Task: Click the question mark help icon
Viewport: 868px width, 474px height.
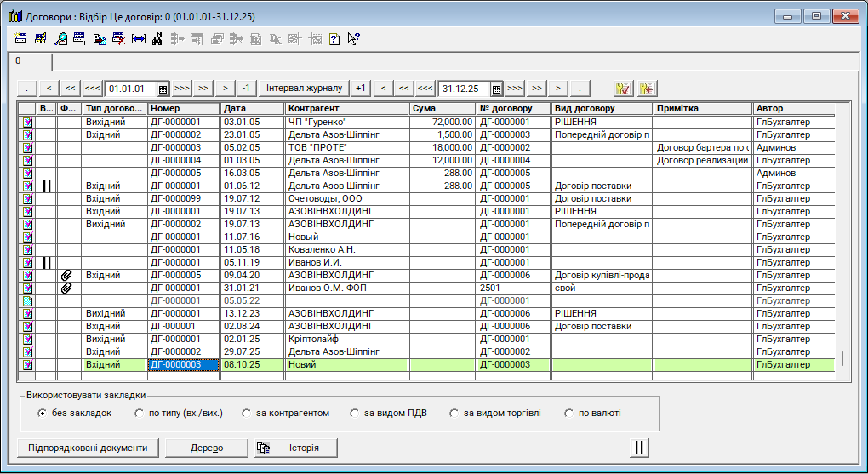Action: pos(334,38)
